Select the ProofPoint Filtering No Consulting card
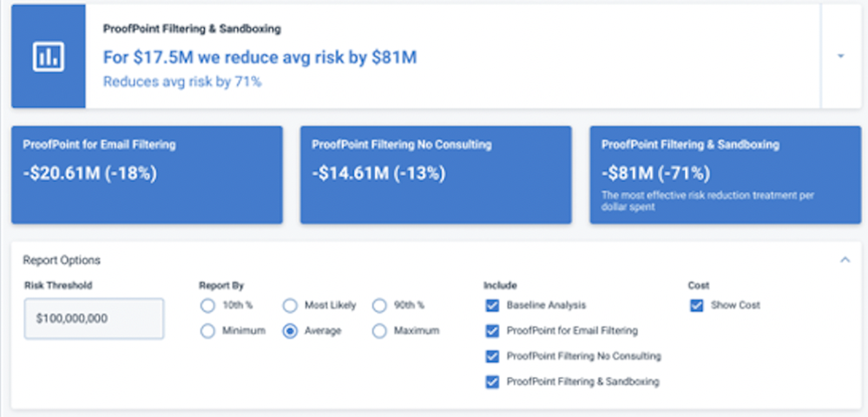Viewport: 868px width, 417px height. coord(436,175)
